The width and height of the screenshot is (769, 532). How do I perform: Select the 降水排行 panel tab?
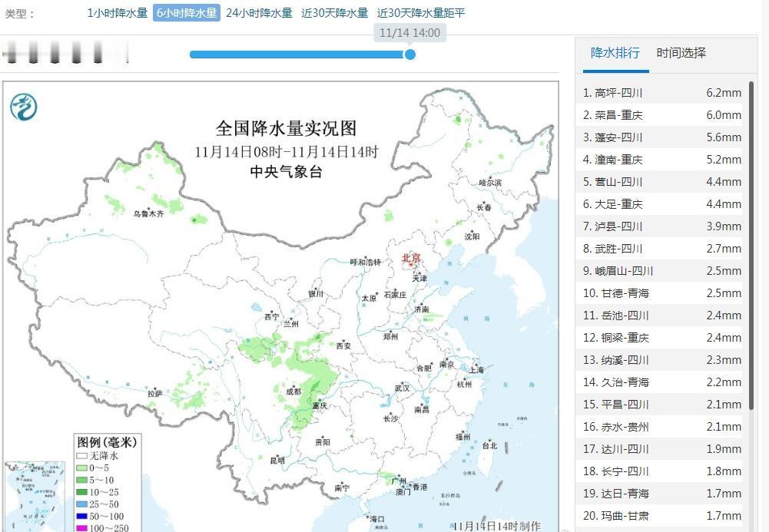pos(615,54)
